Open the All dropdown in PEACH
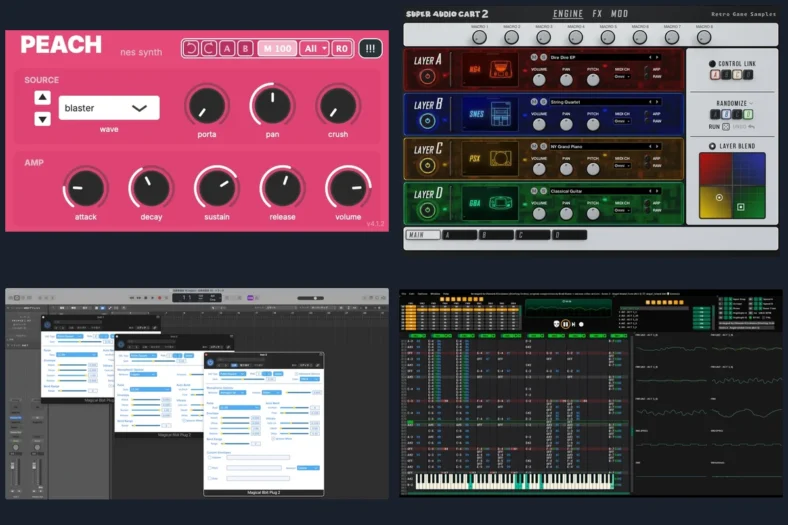 [x=314, y=48]
